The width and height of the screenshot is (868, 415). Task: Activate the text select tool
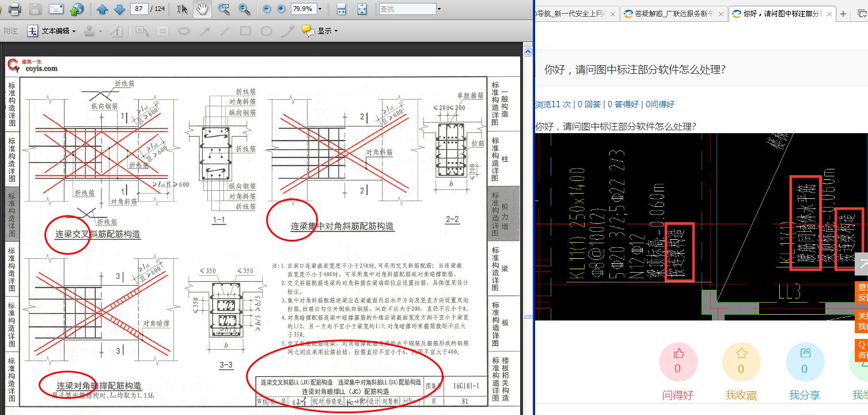point(182,9)
